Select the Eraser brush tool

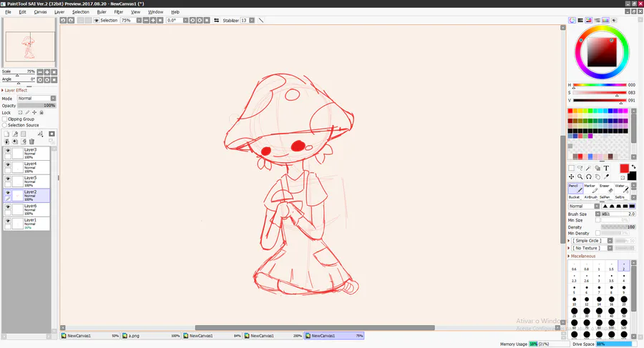tap(605, 189)
